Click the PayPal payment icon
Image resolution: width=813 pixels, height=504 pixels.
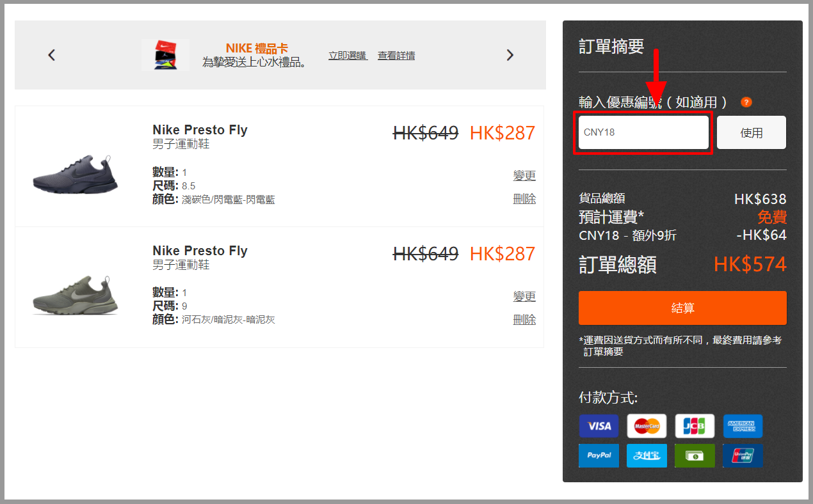click(x=599, y=455)
